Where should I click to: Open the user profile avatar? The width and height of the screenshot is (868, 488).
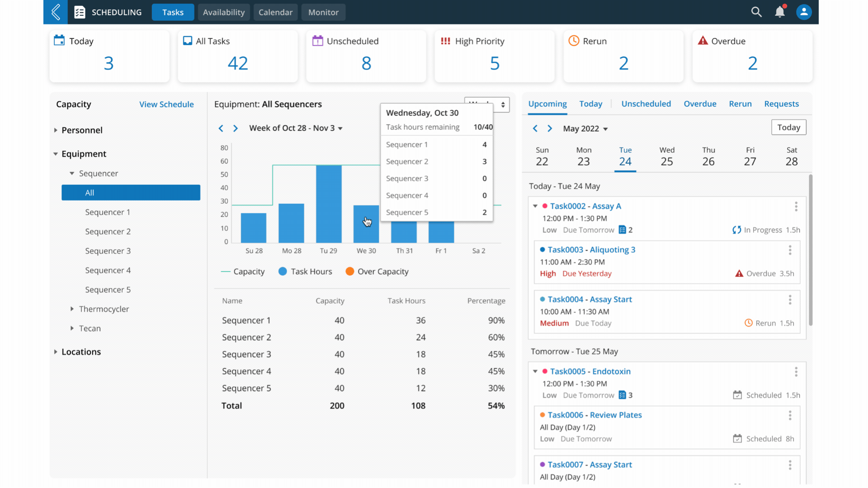[804, 12]
